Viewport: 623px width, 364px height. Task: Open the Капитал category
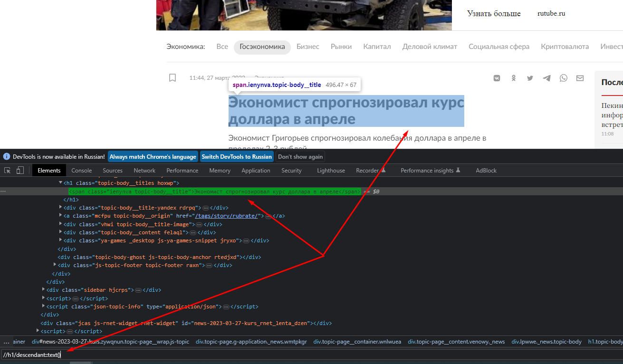point(377,47)
